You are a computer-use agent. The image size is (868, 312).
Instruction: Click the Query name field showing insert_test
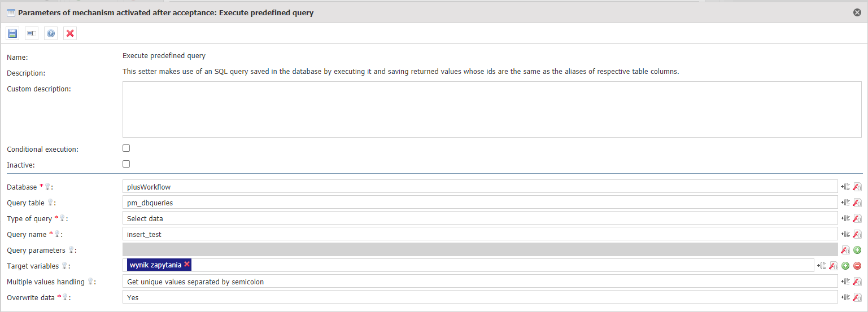pyautogui.click(x=480, y=234)
